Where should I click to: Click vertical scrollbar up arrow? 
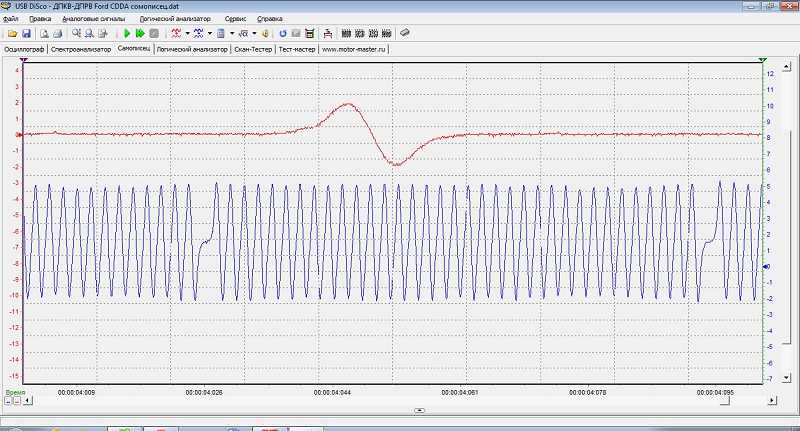(786, 66)
